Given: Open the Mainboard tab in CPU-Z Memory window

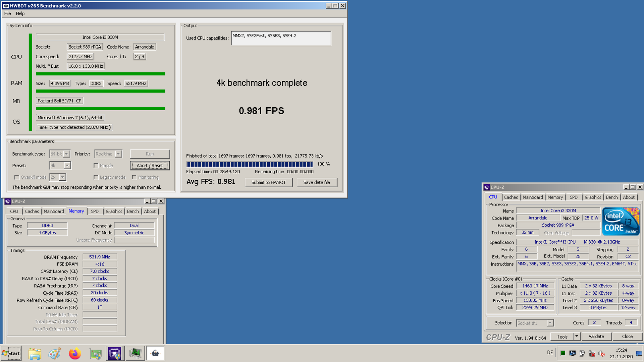Looking at the screenshot, I should point(54,212).
